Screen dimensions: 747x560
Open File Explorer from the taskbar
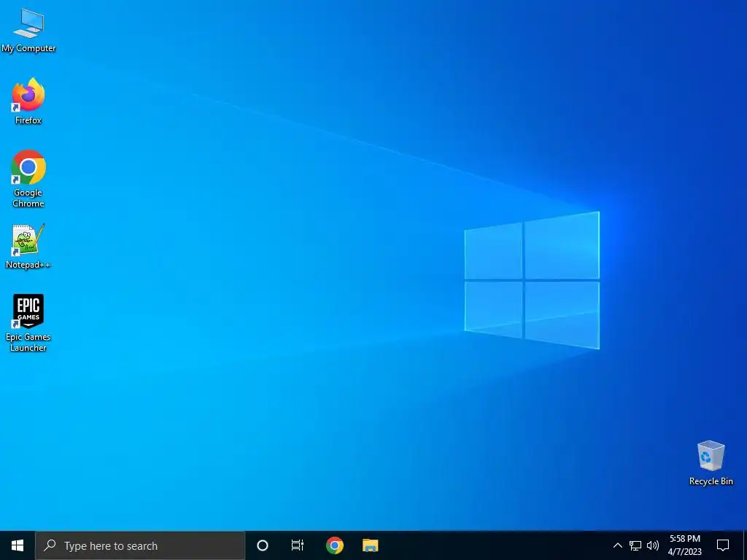pos(370,545)
